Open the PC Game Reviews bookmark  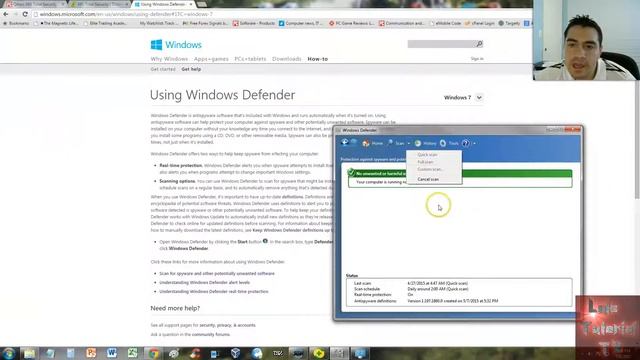(x=351, y=23)
